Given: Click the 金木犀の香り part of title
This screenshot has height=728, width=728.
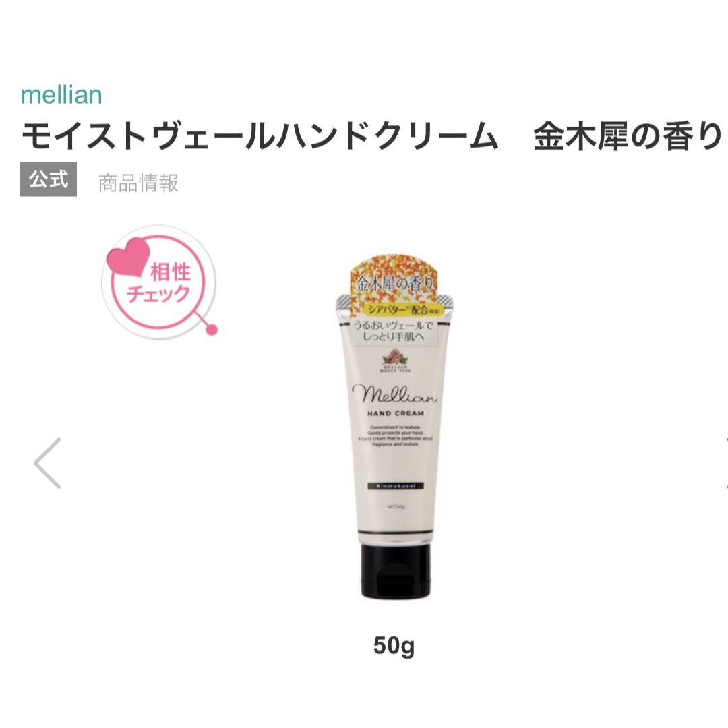Looking at the screenshot, I should pos(628,136).
